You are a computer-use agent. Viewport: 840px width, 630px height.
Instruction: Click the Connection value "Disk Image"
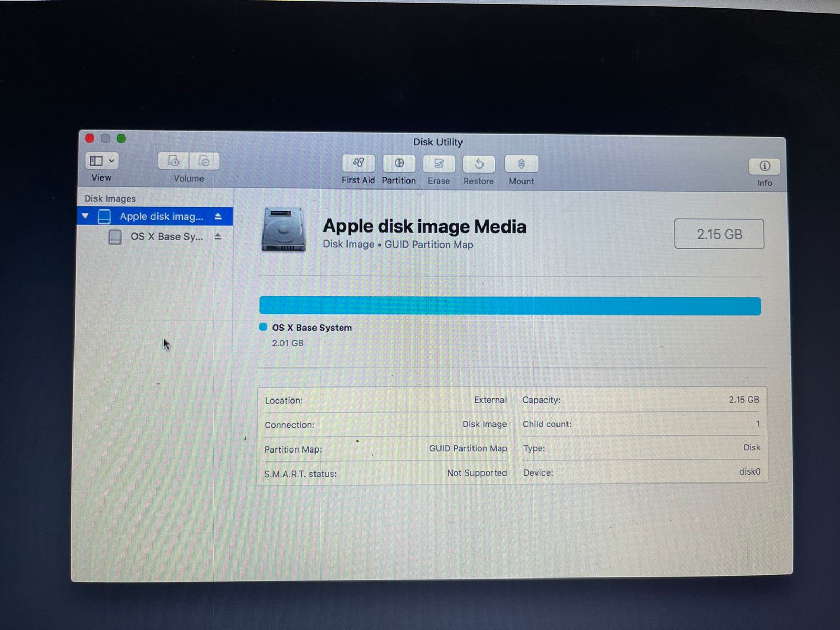[485, 424]
